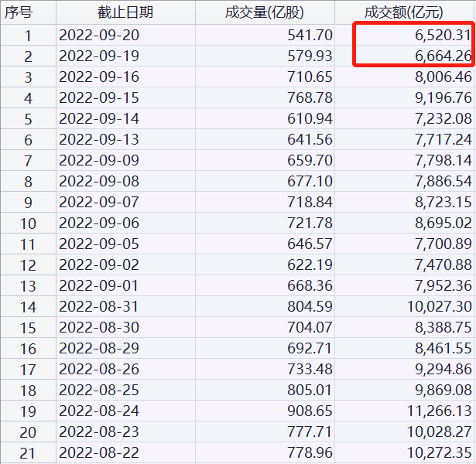Click volume value 721.78

tap(310, 223)
